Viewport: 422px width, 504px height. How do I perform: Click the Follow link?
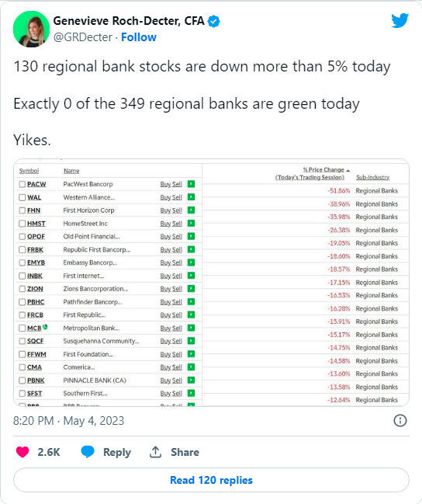point(139,37)
